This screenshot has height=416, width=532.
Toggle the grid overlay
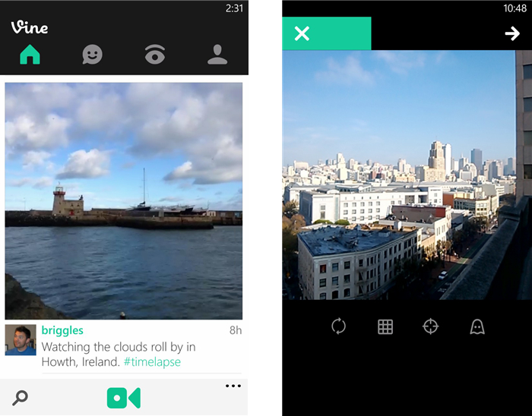point(385,327)
